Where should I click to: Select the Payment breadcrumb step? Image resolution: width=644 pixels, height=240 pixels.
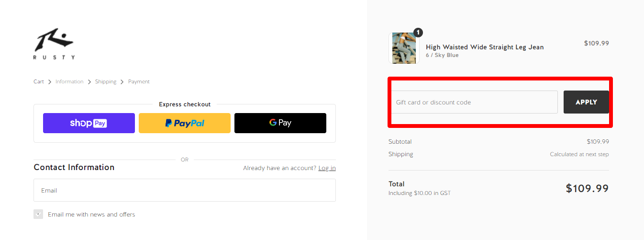pyautogui.click(x=139, y=82)
